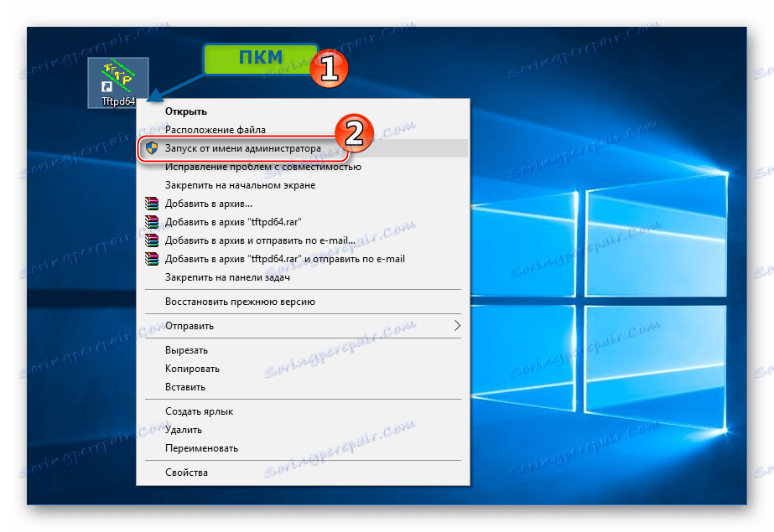Expand the Отправить submenu arrow
The height and width of the screenshot is (532, 774).
[457, 325]
